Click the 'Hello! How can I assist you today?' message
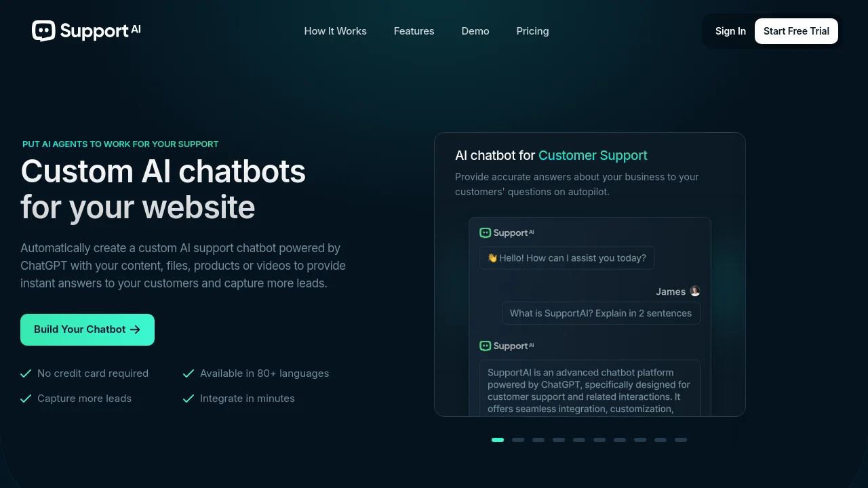 [567, 258]
